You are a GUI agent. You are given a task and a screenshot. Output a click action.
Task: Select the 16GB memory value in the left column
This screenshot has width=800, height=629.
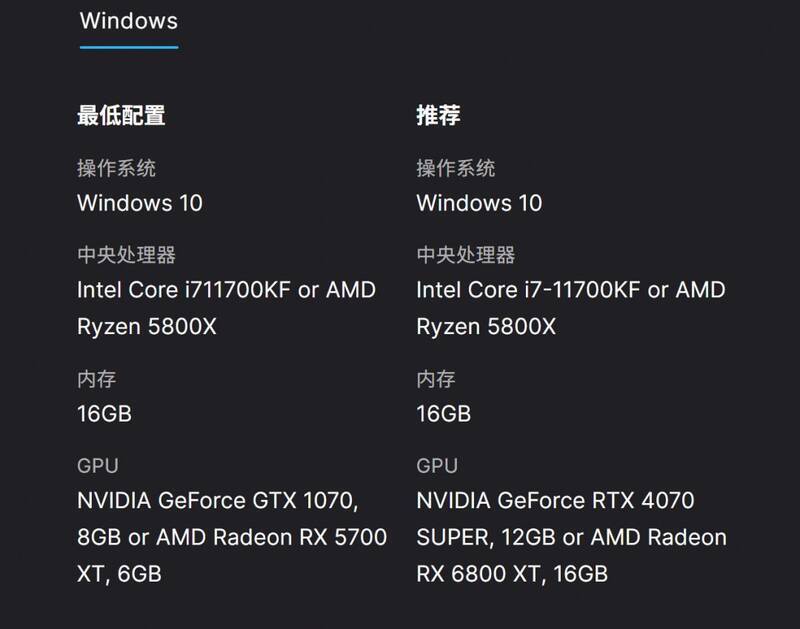click(103, 413)
